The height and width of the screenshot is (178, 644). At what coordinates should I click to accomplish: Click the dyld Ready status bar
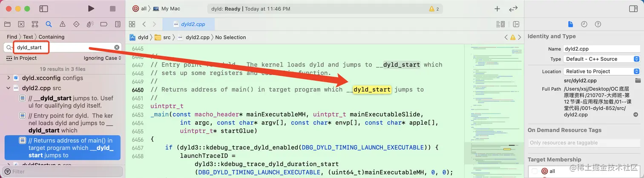point(325,9)
